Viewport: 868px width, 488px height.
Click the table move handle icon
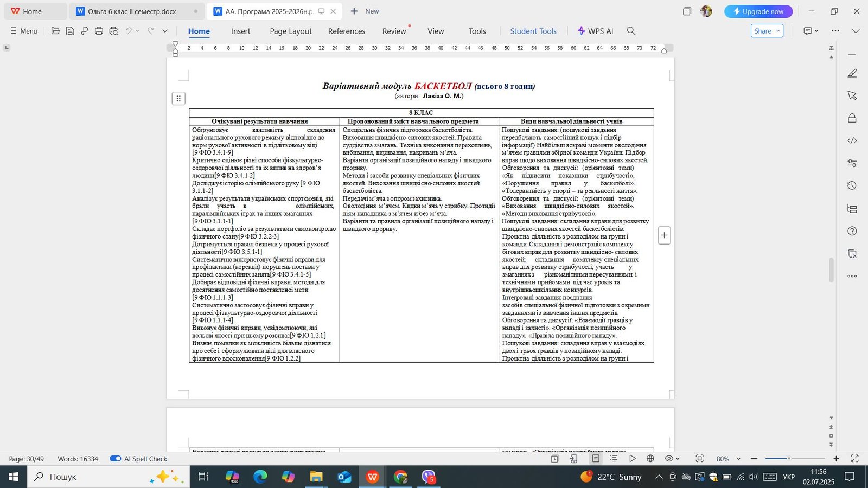[x=178, y=99]
